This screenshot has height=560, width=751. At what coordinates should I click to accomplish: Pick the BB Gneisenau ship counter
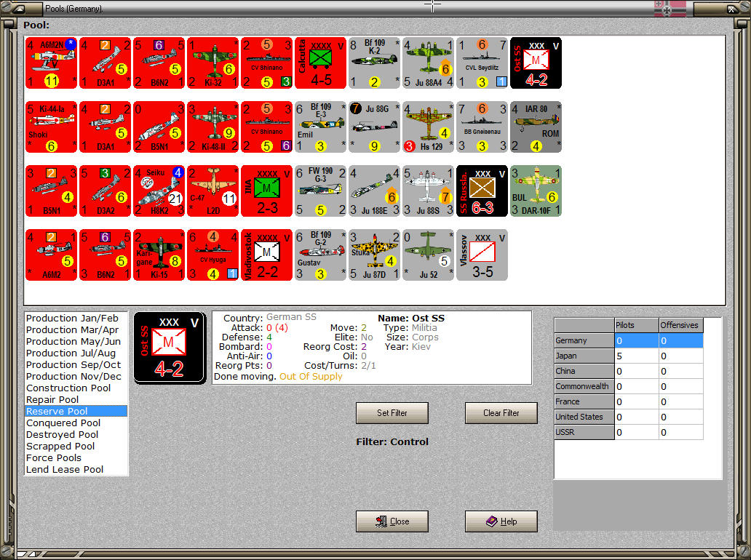(482, 127)
